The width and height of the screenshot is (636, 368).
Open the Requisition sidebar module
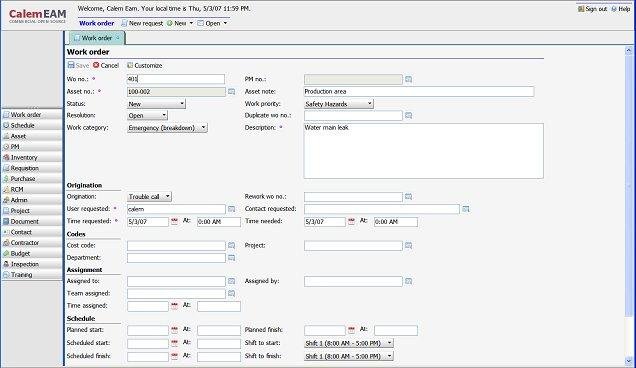click(32, 168)
